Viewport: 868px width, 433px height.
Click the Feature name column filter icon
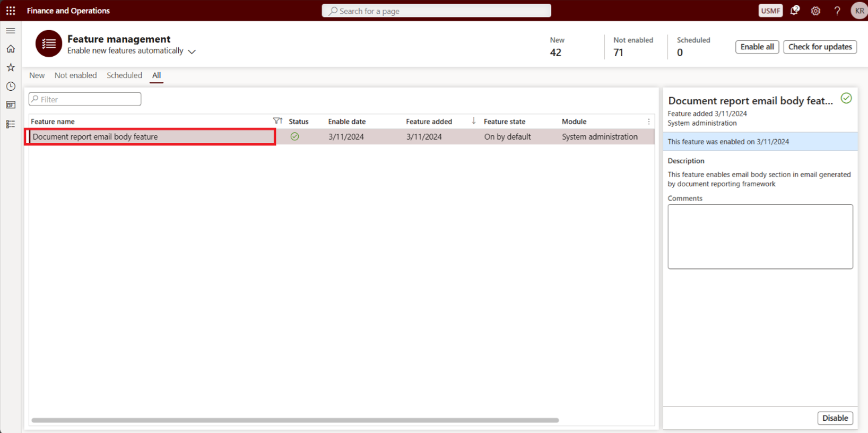[277, 121]
